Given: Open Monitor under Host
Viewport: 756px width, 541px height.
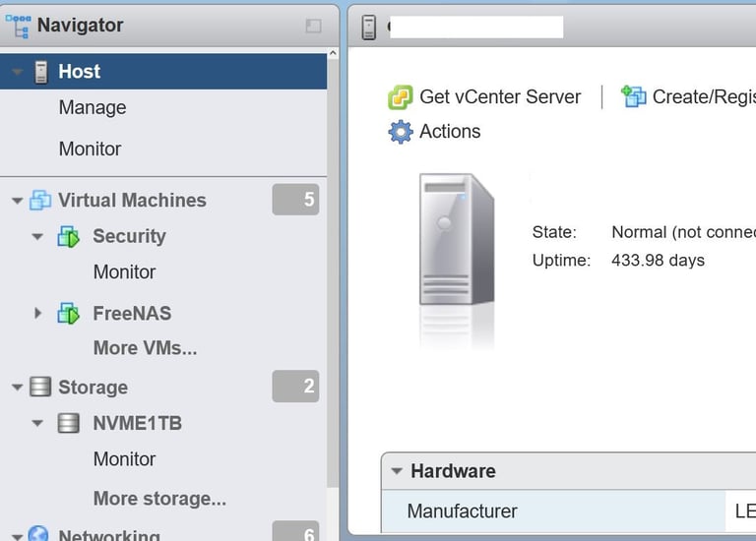Looking at the screenshot, I should pyautogui.click(x=91, y=149).
